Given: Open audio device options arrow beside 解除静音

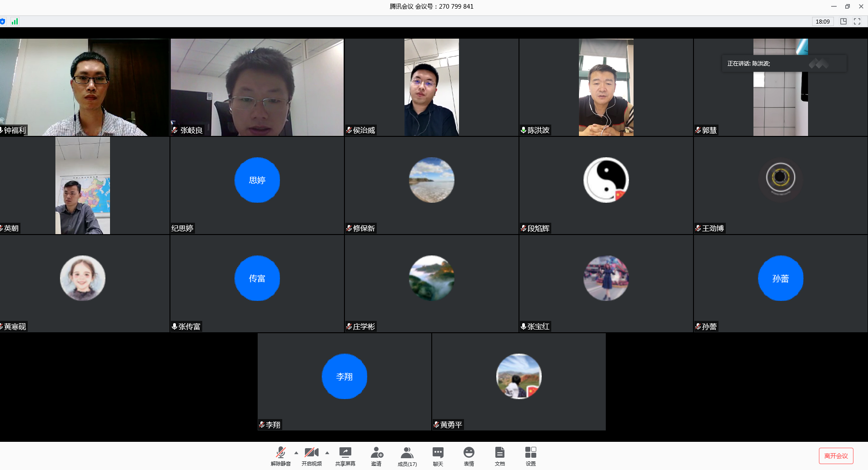Looking at the screenshot, I should (296, 453).
